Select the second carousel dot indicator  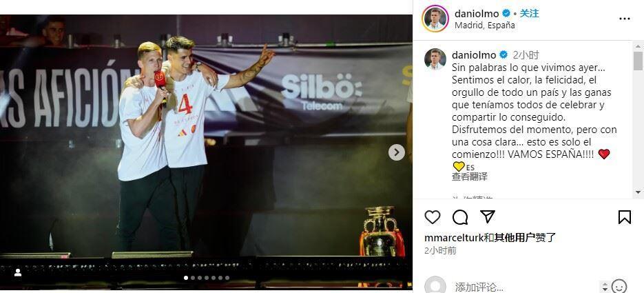tap(193, 278)
